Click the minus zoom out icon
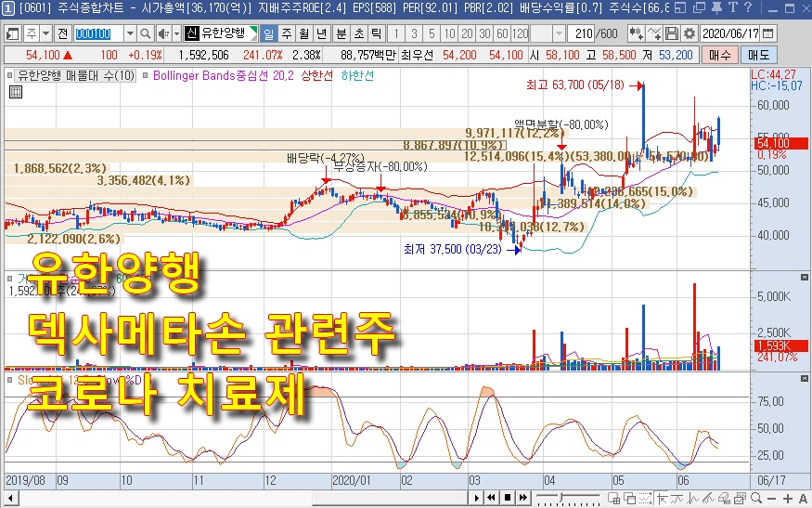 (771, 499)
